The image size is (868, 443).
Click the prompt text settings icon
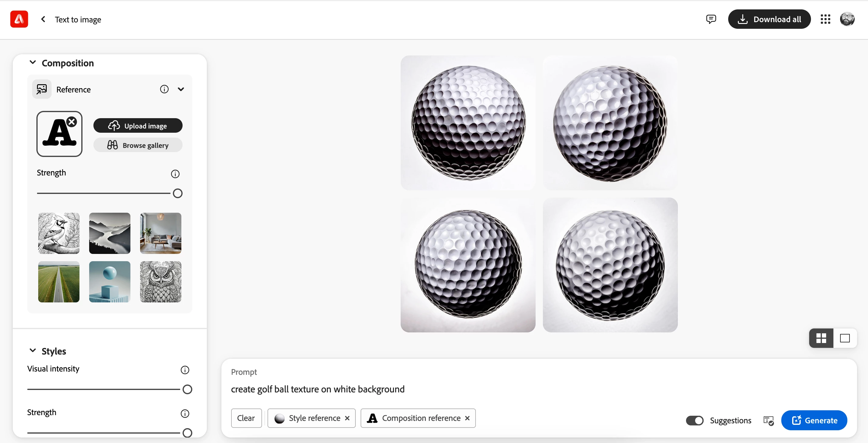[768, 421]
